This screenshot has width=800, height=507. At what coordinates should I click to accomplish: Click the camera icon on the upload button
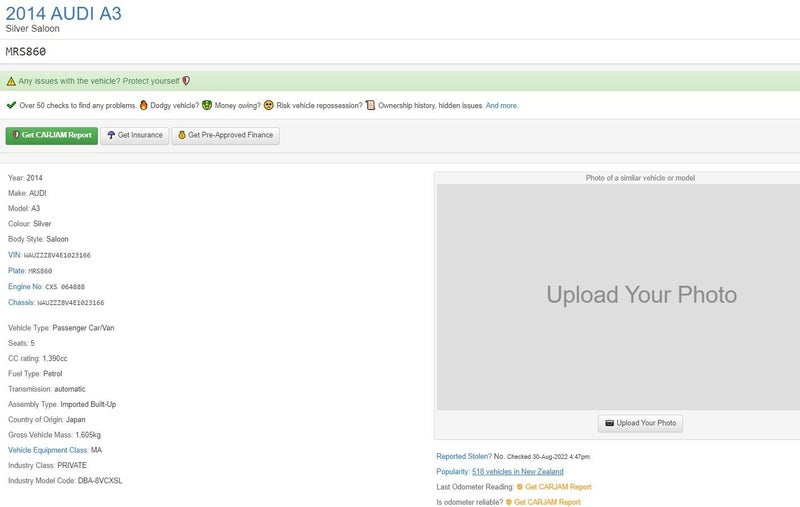pos(609,423)
